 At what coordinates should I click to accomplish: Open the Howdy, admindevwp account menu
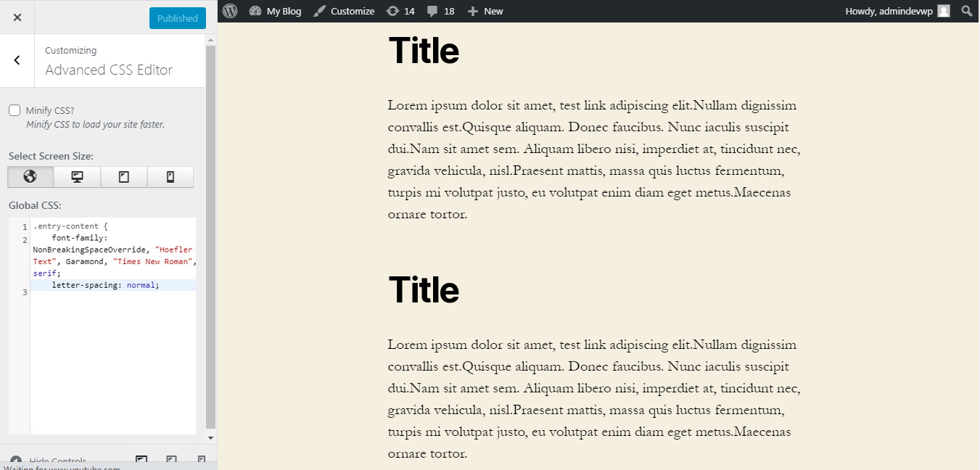coord(897,11)
